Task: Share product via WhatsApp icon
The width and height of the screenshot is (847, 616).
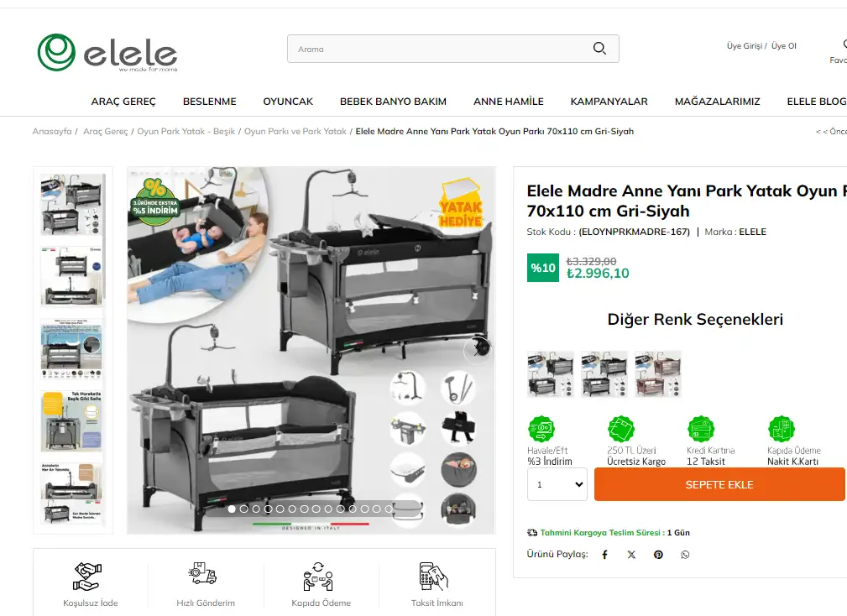Action: click(x=685, y=555)
